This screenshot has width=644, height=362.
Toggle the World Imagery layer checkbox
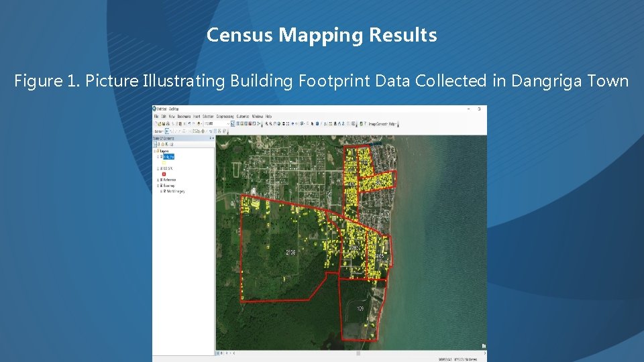click(165, 191)
